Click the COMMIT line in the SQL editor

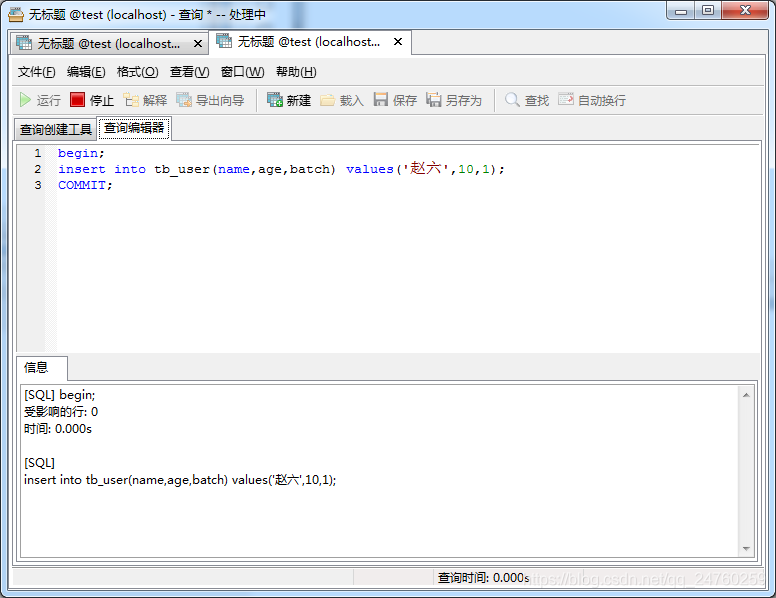pyautogui.click(x=85, y=185)
